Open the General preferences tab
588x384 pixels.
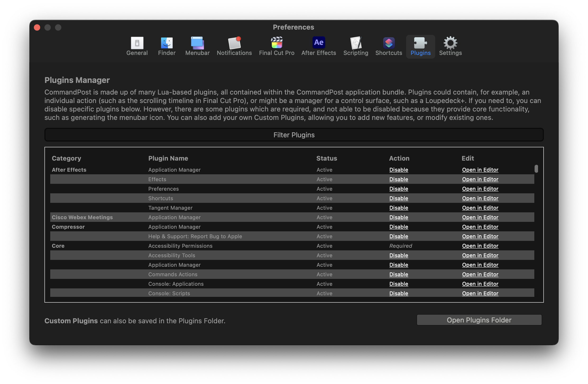coord(137,46)
